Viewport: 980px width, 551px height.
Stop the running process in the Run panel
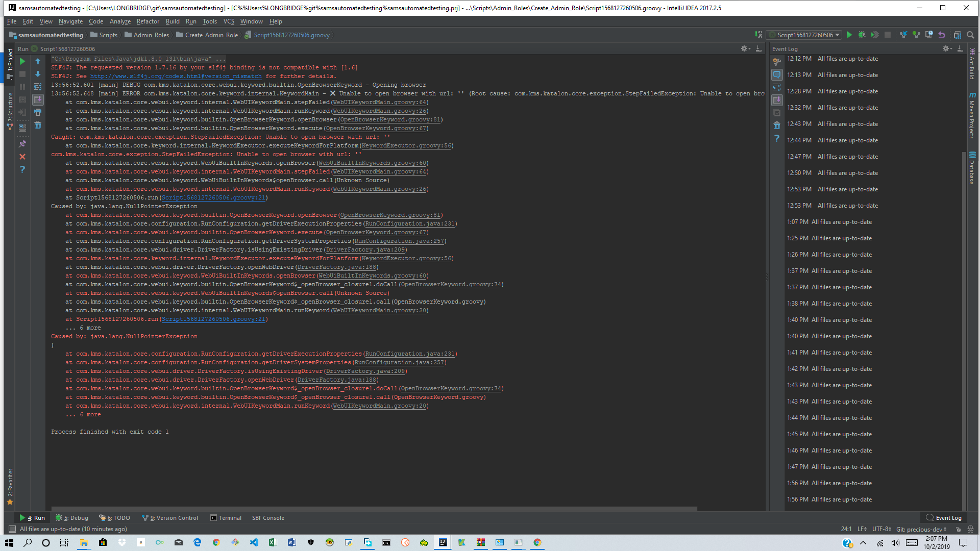tap(22, 74)
